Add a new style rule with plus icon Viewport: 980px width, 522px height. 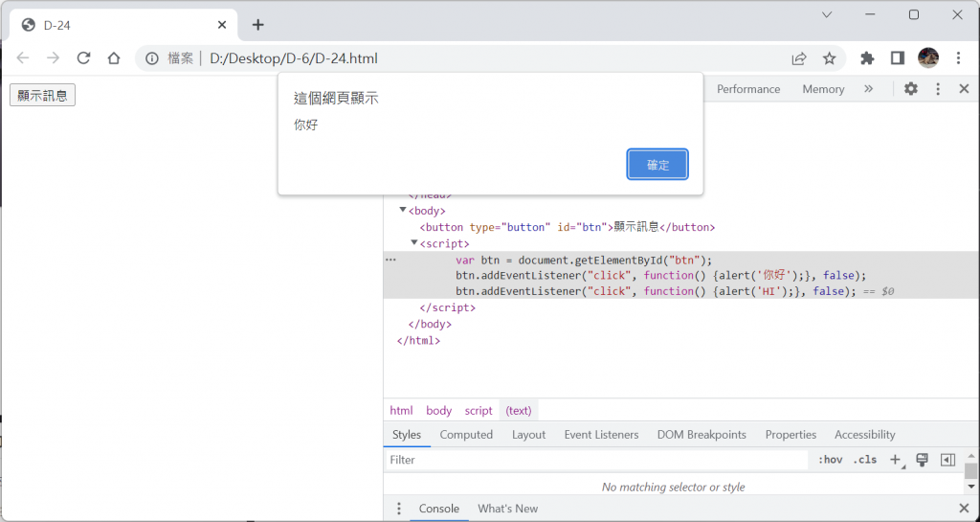click(x=896, y=460)
